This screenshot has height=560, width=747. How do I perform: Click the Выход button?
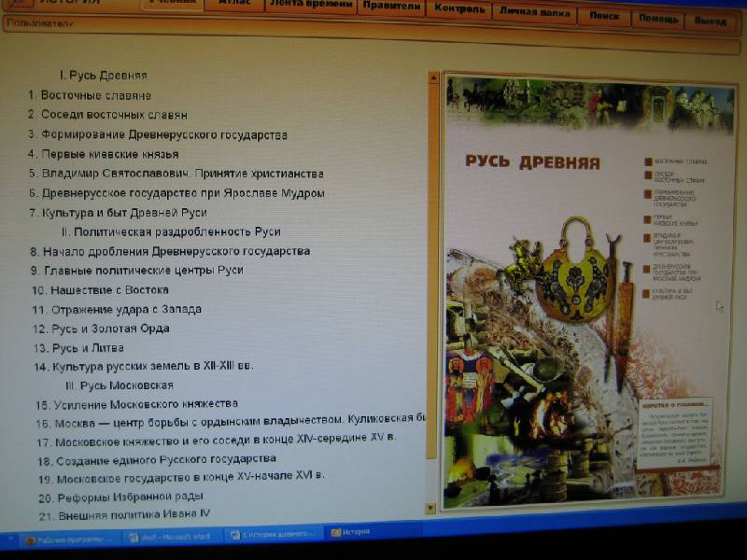tap(711, 21)
